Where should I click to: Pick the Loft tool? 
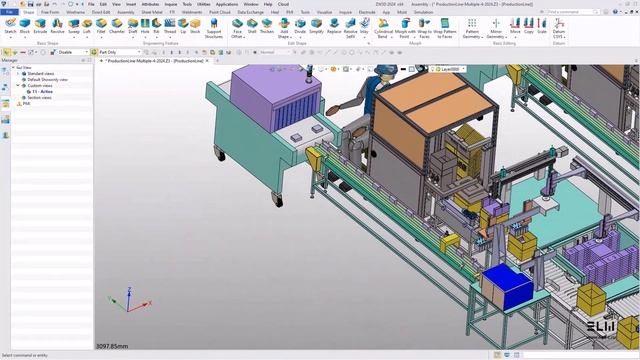tap(87, 26)
